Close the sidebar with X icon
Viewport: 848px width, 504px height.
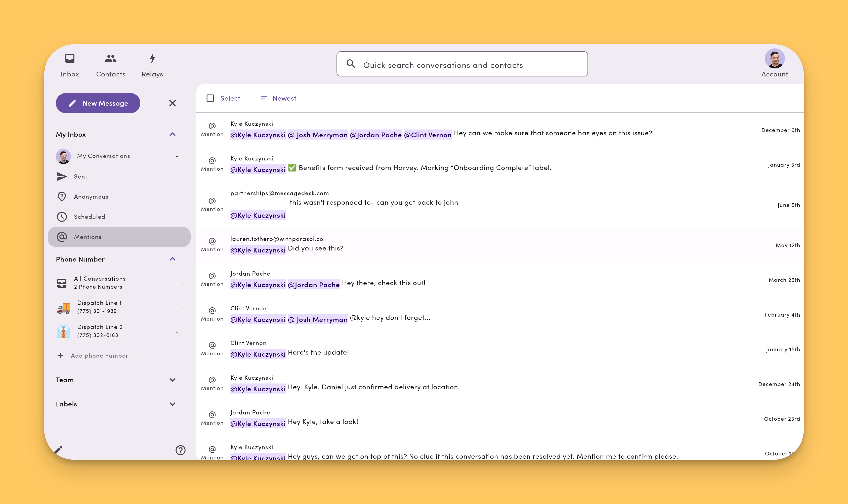click(173, 103)
